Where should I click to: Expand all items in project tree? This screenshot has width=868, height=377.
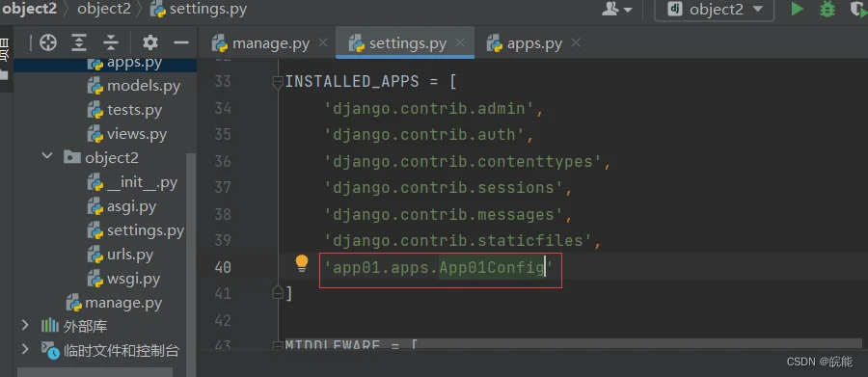80,42
